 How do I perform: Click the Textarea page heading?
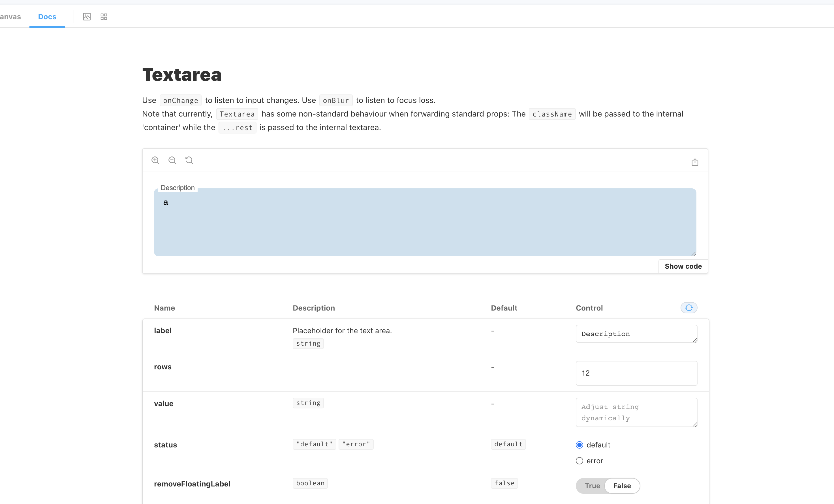click(x=182, y=74)
